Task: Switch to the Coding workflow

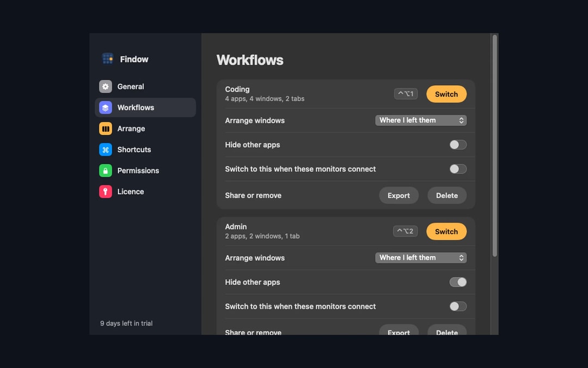Action: pyautogui.click(x=446, y=94)
